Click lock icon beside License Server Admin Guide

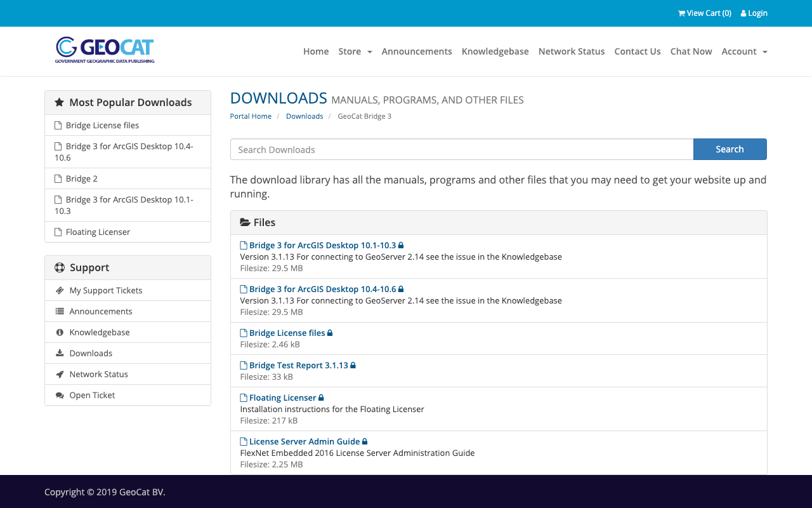point(365,441)
